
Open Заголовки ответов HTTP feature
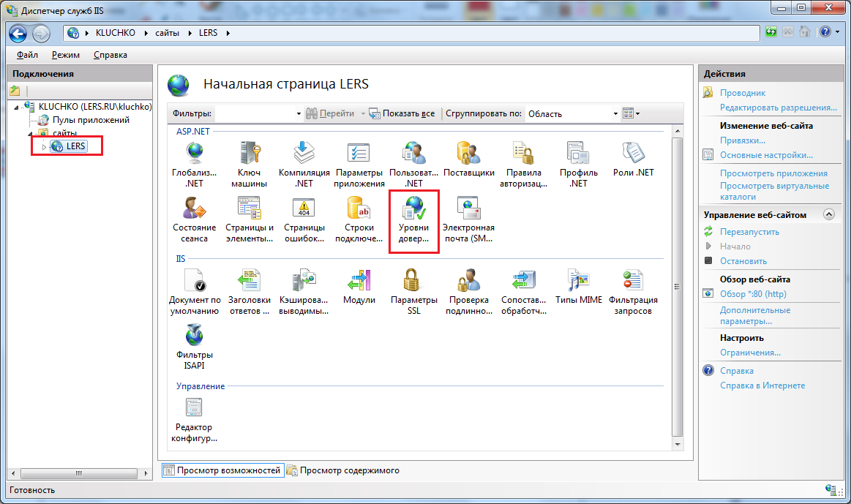249,292
